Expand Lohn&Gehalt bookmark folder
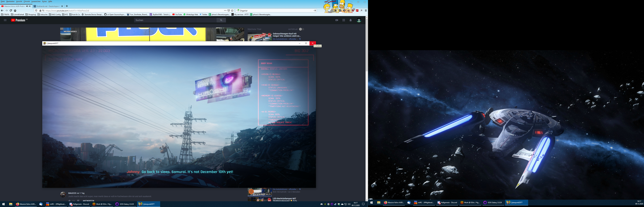 (x=18, y=15)
